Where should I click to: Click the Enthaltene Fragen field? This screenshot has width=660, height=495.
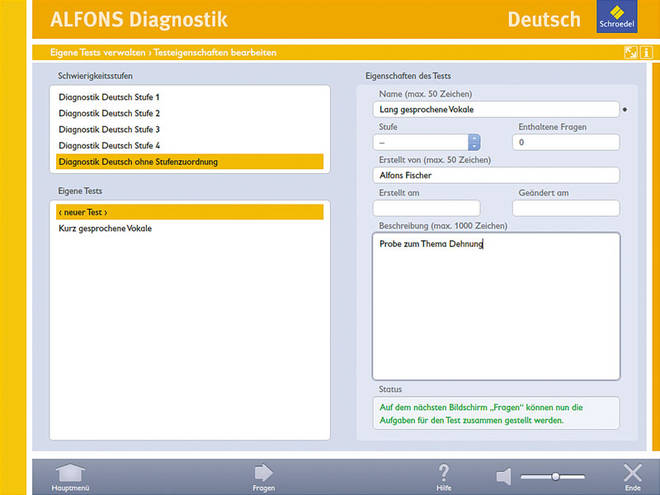[x=566, y=142]
